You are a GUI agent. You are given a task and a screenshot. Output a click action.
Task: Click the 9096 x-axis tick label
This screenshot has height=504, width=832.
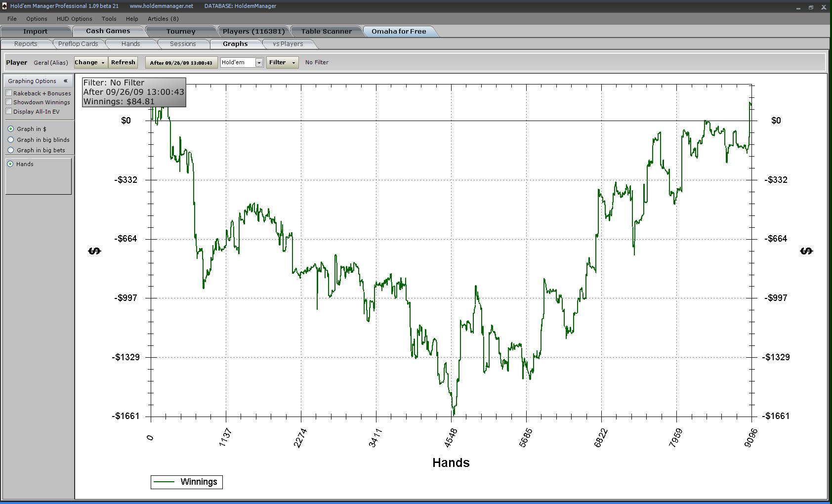[751, 438]
